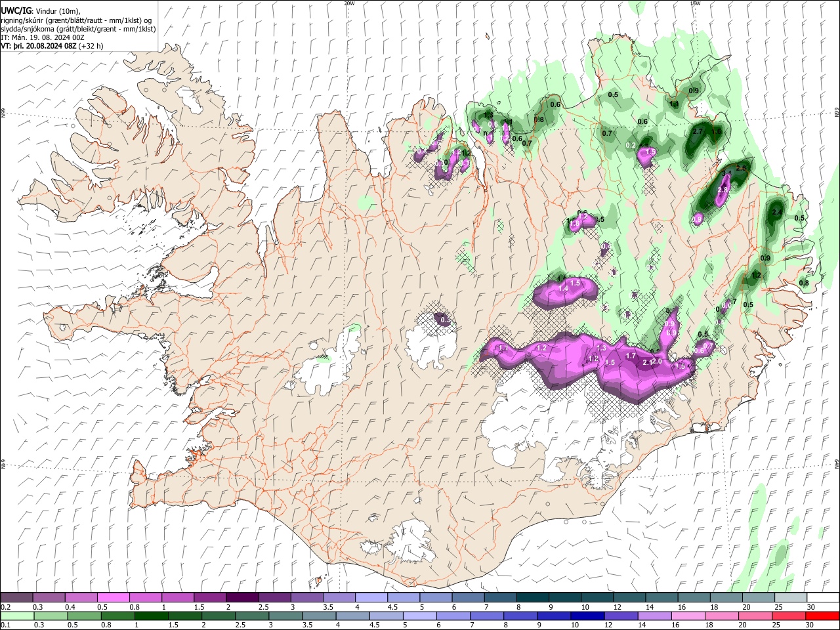Click the 2.6 rain value on the map
This screenshot has height=630, width=840.
tap(741, 169)
